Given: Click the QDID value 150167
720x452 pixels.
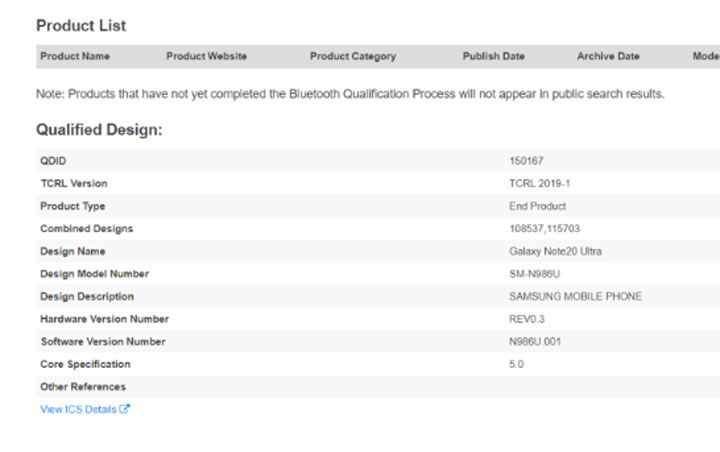Looking at the screenshot, I should pyautogui.click(x=525, y=161).
